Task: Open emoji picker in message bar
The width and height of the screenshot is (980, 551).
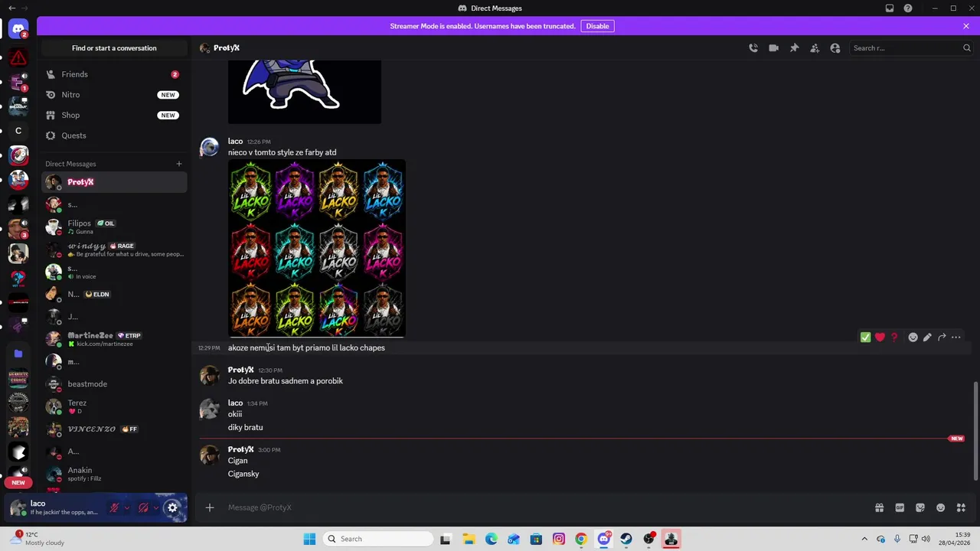Action: [x=941, y=507]
